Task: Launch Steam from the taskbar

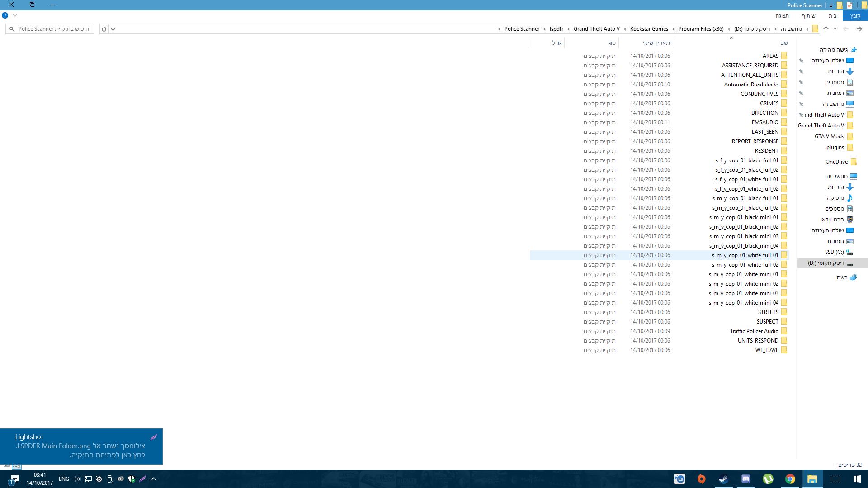Action: (723, 479)
